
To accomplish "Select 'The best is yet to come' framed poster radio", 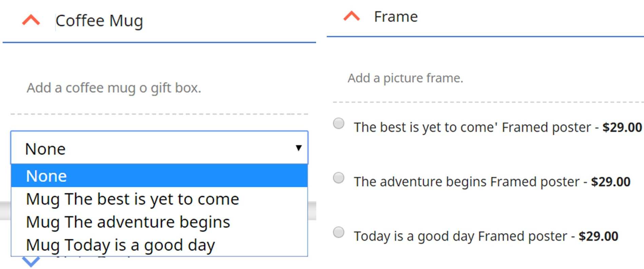I will coord(338,123).
